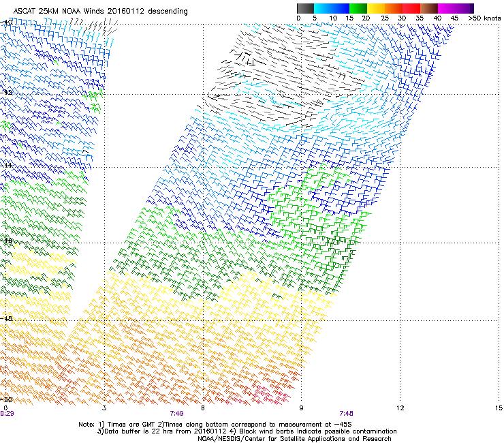
Task: Click the ASCAT 25KM NOAA Winds title
Action: click(x=100, y=11)
